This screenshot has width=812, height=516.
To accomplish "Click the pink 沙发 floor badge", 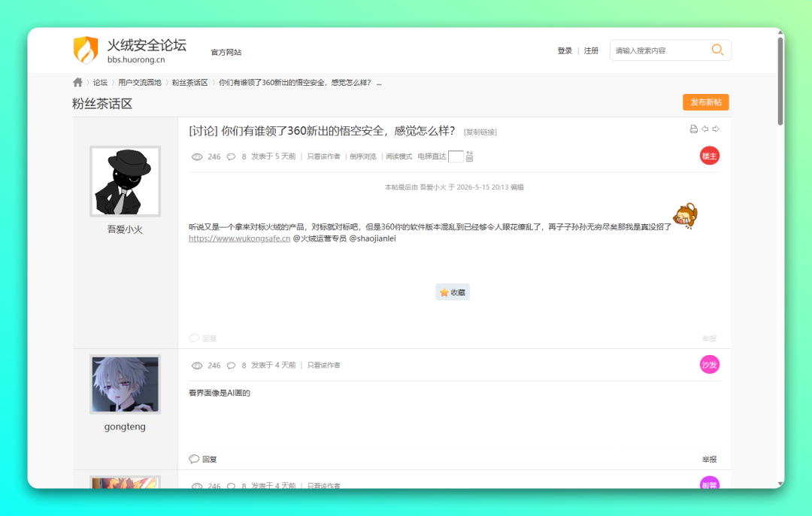I will (710, 365).
